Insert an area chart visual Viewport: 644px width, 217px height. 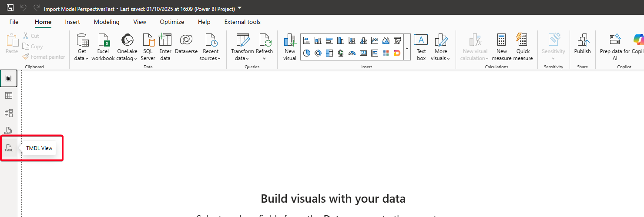[x=386, y=41]
